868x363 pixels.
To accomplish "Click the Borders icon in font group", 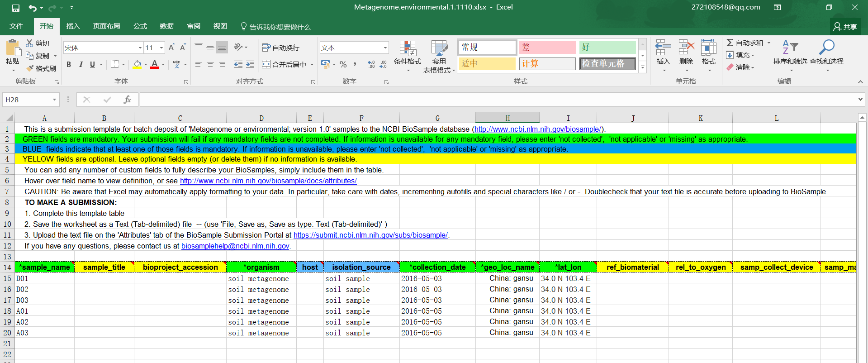I will click(115, 64).
